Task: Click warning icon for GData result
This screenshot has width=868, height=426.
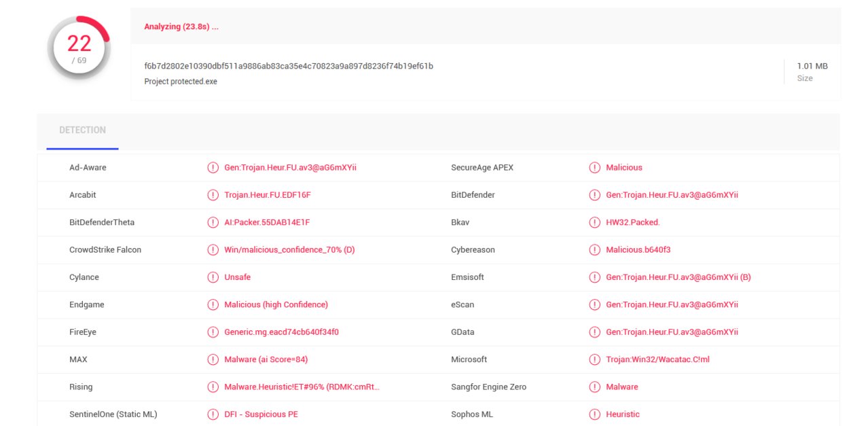Action: pyautogui.click(x=595, y=332)
